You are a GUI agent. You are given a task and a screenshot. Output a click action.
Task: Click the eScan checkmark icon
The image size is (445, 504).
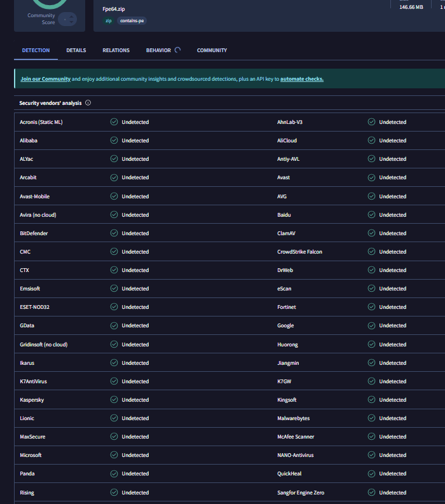372,289
